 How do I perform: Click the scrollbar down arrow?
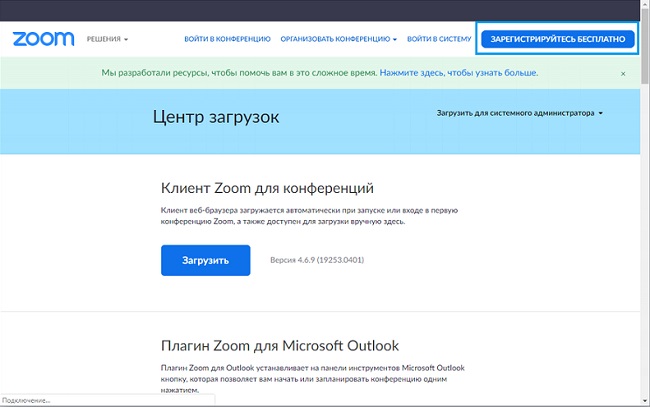pos(645,401)
